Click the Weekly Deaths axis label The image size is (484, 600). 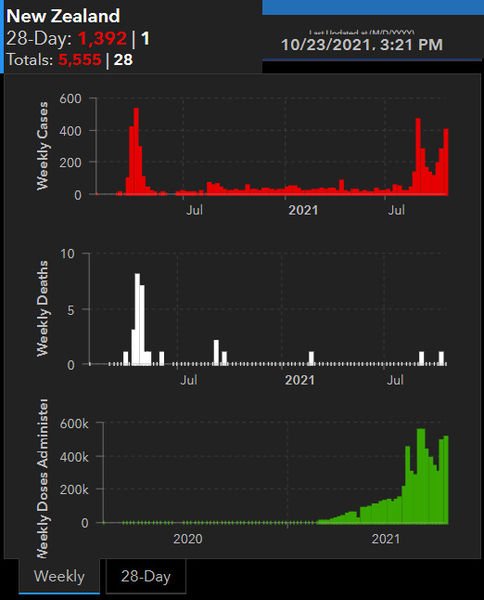pos(42,308)
